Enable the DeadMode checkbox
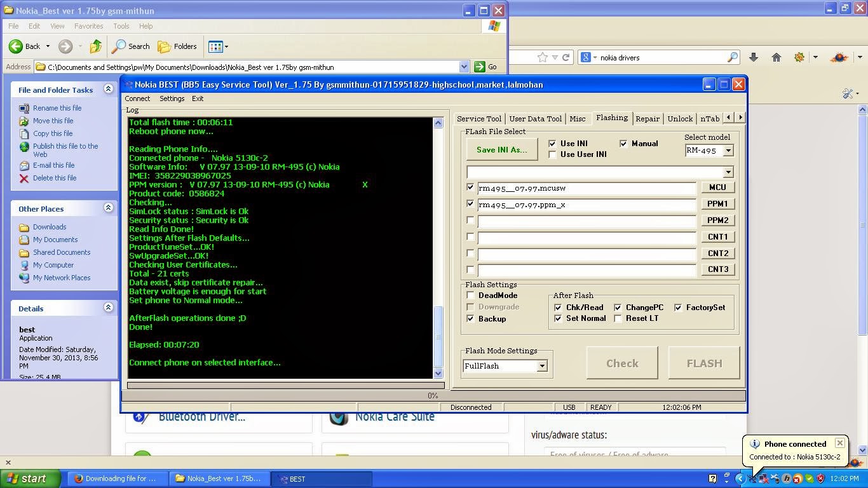This screenshot has width=868, height=488. point(470,295)
